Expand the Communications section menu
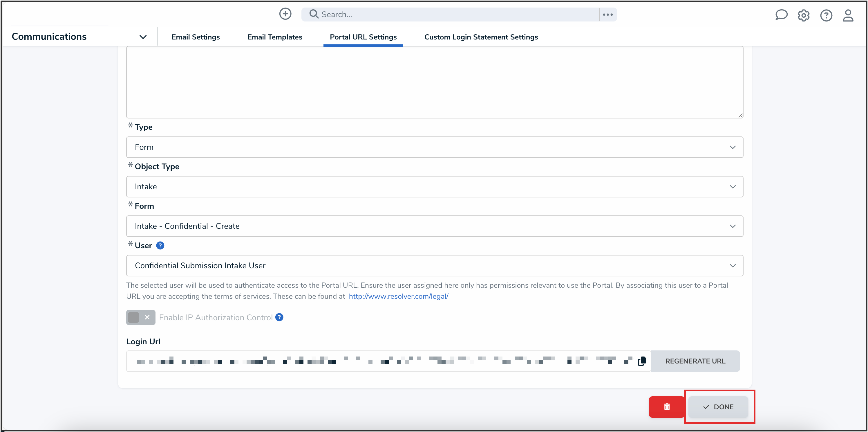 (143, 37)
